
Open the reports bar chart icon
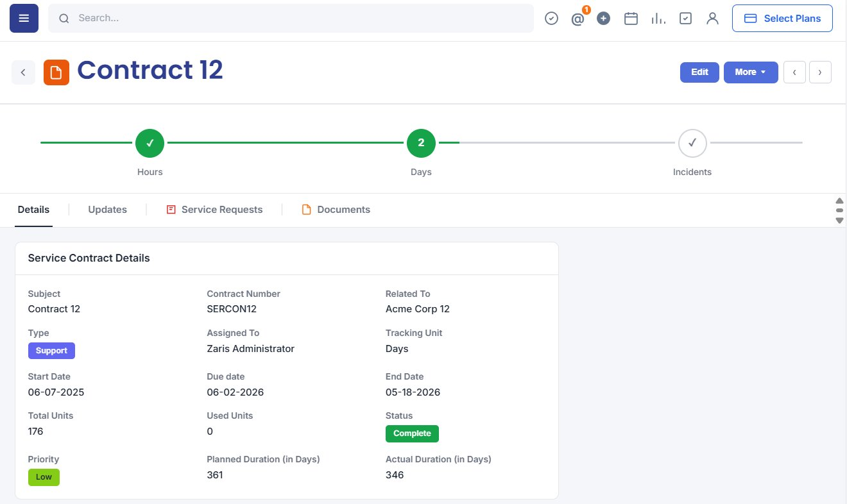658,19
